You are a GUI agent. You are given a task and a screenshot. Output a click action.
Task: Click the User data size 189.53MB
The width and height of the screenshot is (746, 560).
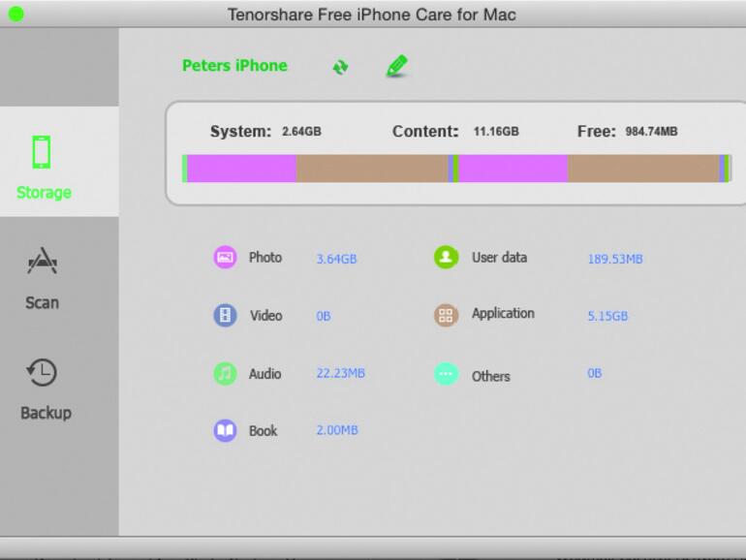pyautogui.click(x=615, y=259)
